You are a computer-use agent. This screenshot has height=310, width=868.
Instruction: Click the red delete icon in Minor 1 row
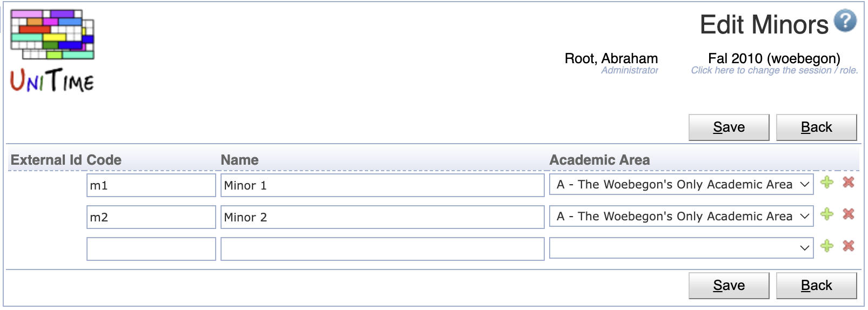click(849, 183)
